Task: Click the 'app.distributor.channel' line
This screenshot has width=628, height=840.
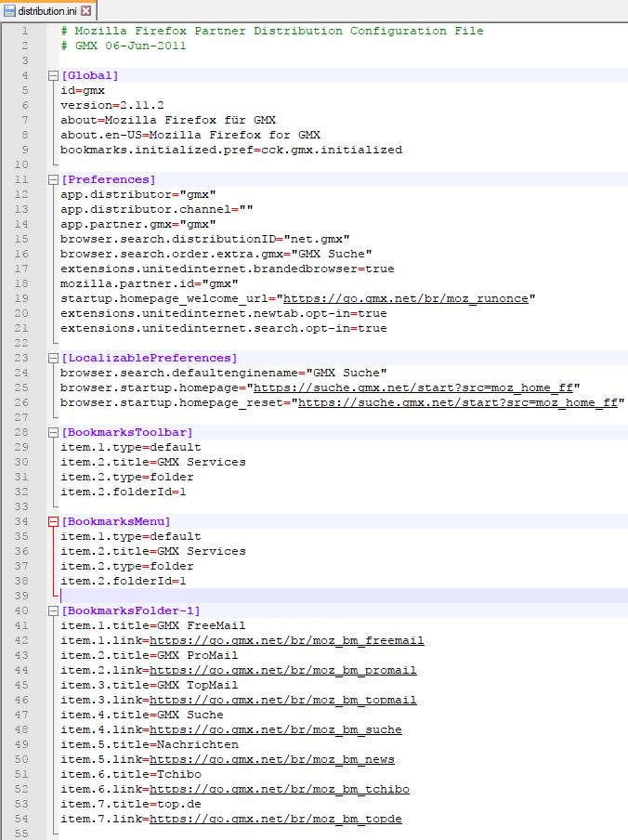Action: (156, 209)
